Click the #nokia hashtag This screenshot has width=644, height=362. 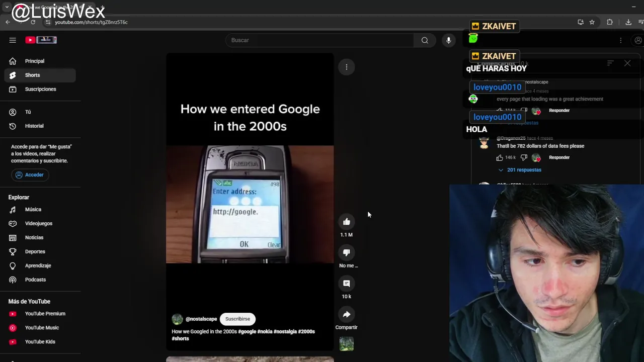[x=265, y=331]
